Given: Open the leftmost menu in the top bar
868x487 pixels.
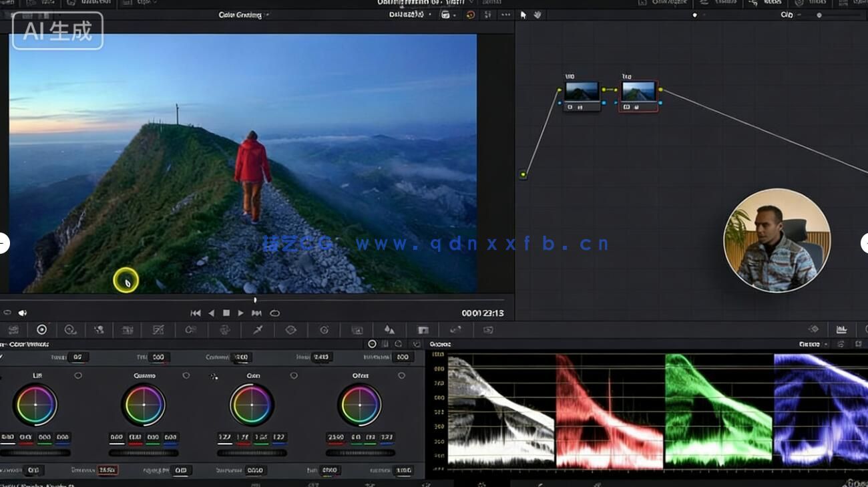Looking at the screenshot, I should [x=9, y=3].
